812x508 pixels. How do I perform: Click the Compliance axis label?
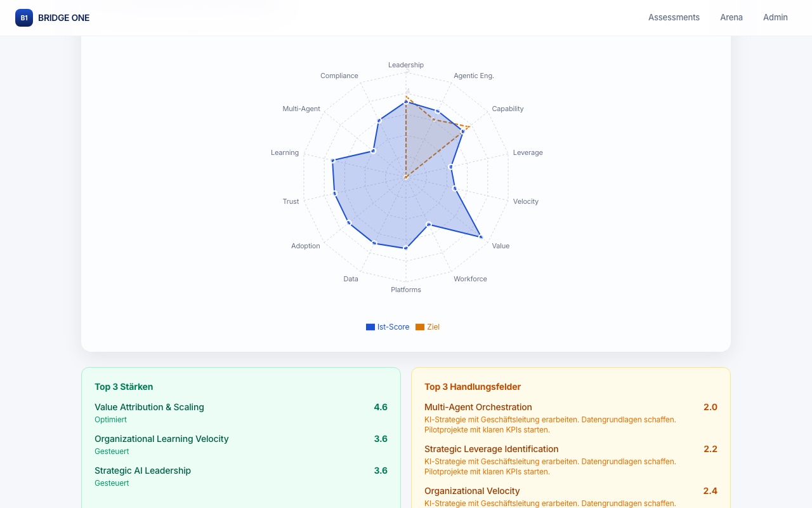point(339,76)
